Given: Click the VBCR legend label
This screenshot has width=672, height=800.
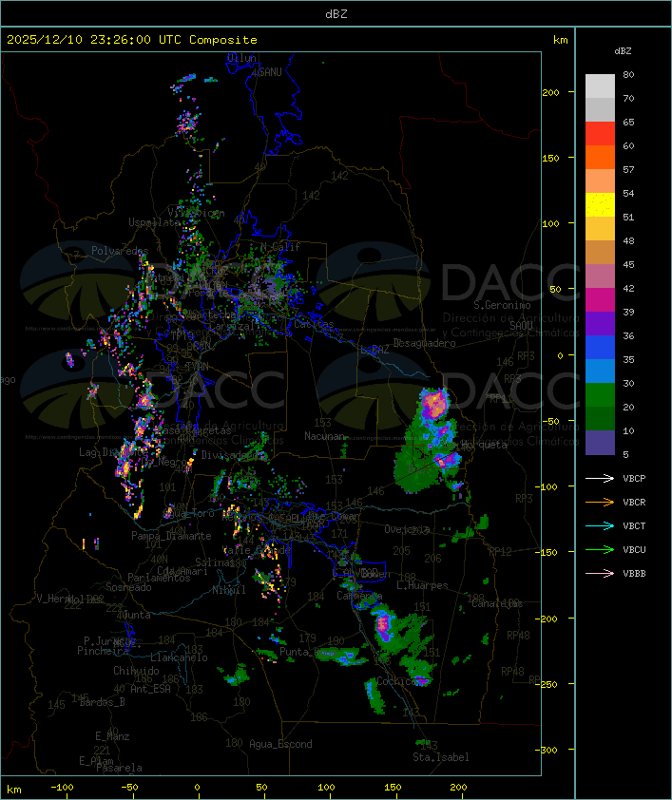Looking at the screenshot, I should pos(634,502).
